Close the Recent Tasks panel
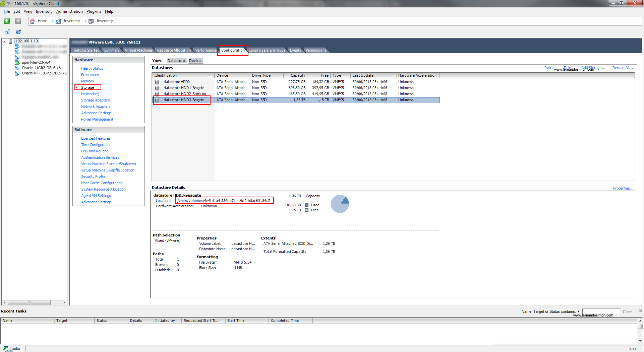 tap(641, 311)
